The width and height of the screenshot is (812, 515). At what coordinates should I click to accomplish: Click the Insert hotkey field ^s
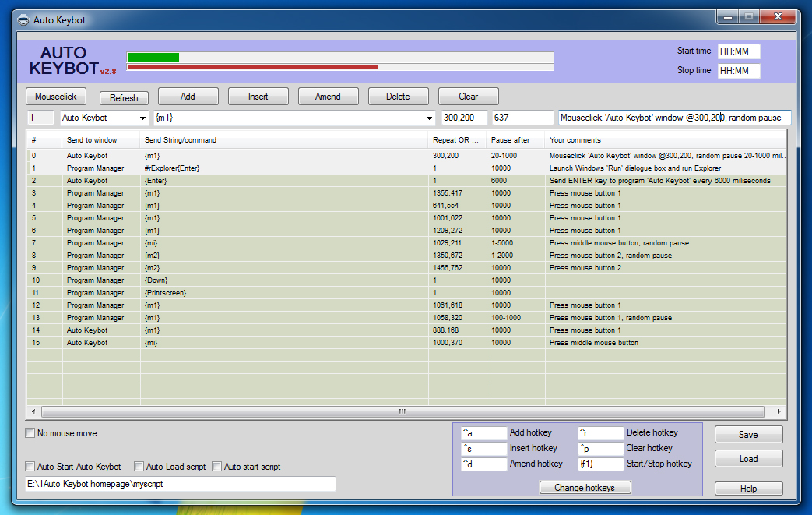483,448
